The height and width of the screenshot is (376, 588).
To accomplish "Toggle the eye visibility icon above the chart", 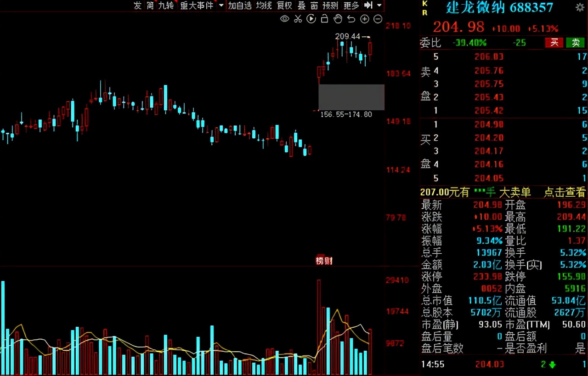I will pyautogui.click(x=285, y=19).
